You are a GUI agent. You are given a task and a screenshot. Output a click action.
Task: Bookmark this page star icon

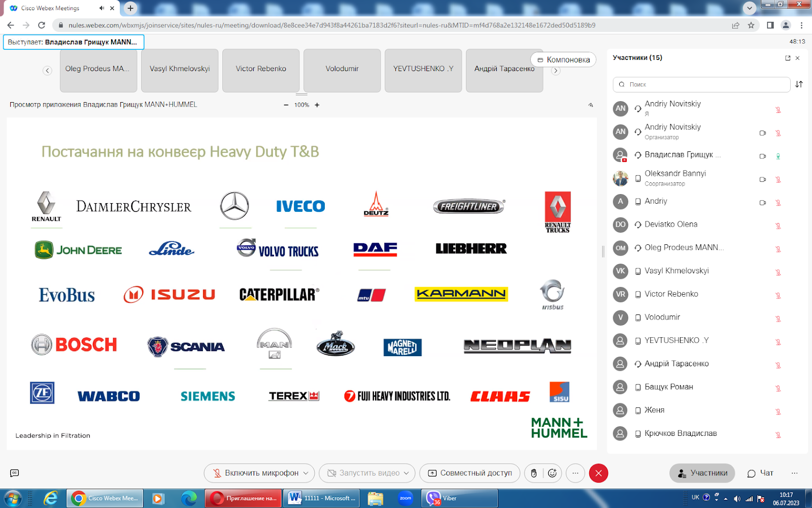click(751, 25)
